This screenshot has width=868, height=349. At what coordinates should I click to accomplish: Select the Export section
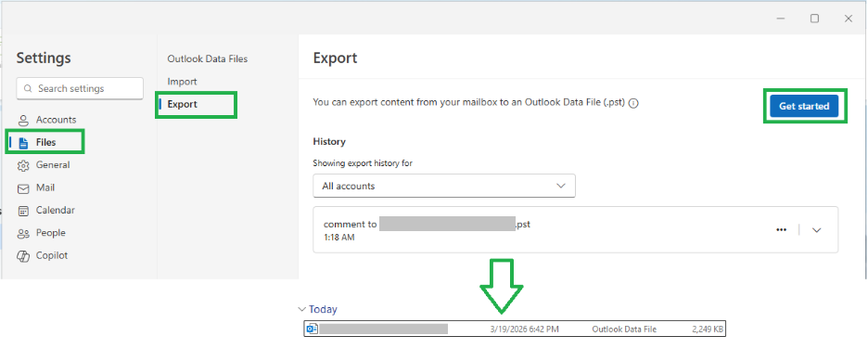pyautogui.click(x=182, y=104)
